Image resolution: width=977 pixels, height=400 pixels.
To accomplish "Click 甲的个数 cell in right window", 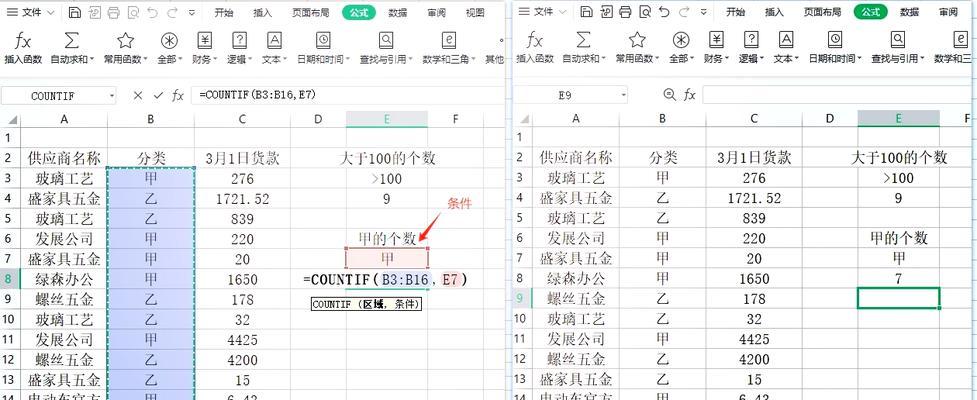I will point(898,237).
